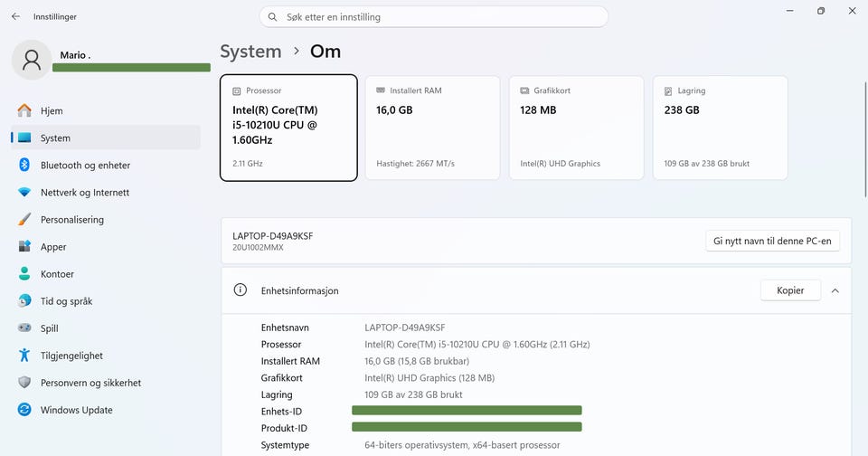Image resolution: width=868 pixels, height=456 pixels.
Task: Click the Installert RAM card icon
Action: pos(381,90)
